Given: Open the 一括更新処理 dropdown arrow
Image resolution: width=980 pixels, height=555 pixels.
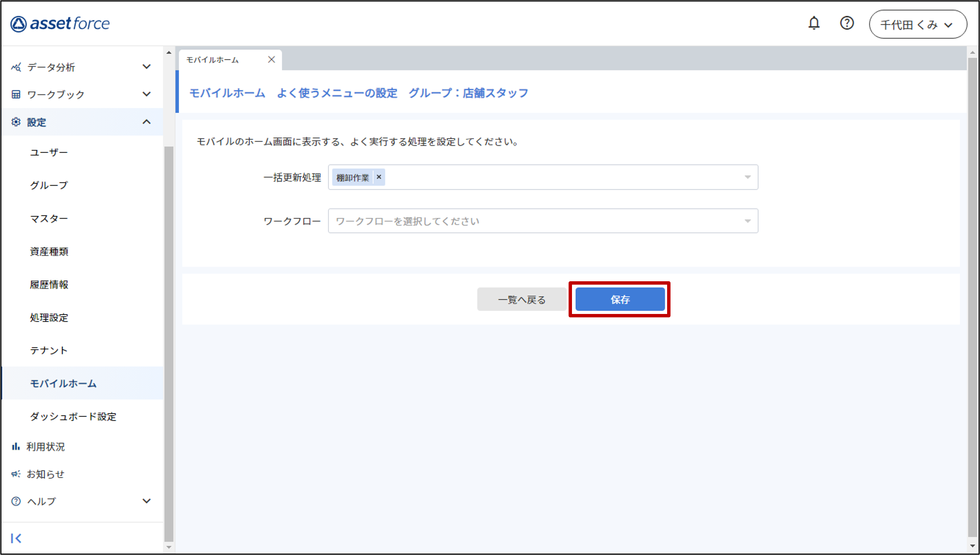Looking at the screenshot, I should [747, 177].
